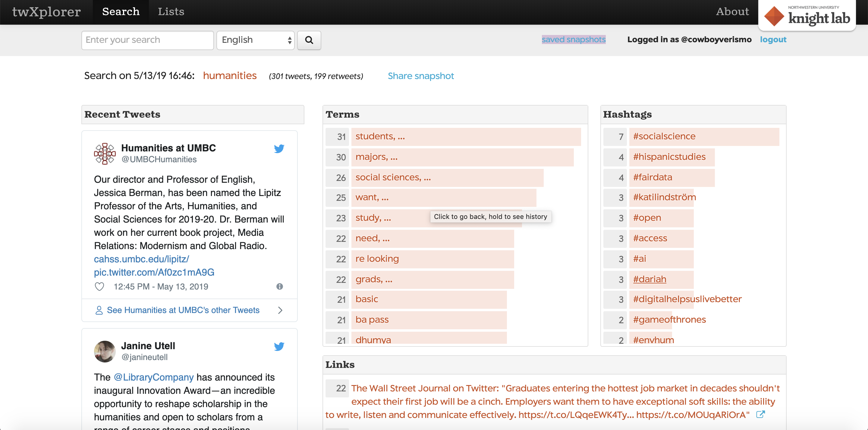
Task: Click Twitter bird icon on Janine Utell tweet
Action: pyautogui.click(x=279, y=346)
